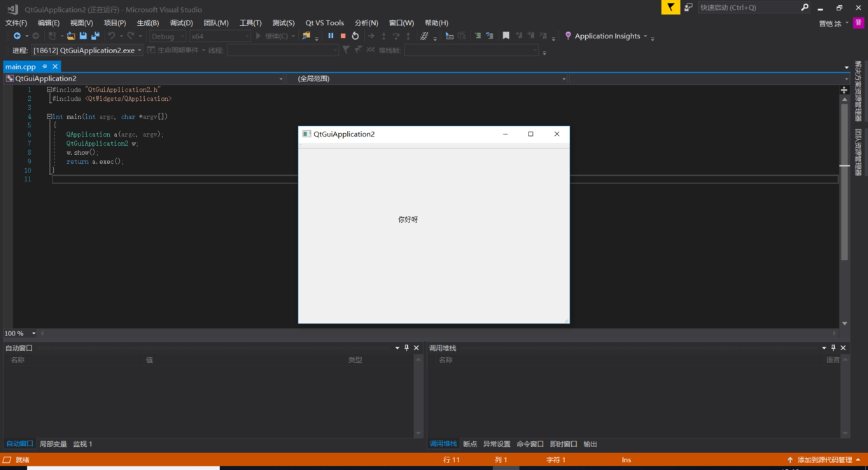Click the Visual Studio logo icon
The width and height of the screenshot is (868, 470).
click(12, 9)
